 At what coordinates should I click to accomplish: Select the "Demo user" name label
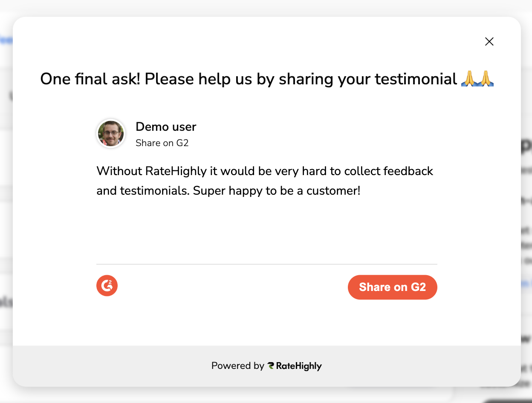(166, 127)
